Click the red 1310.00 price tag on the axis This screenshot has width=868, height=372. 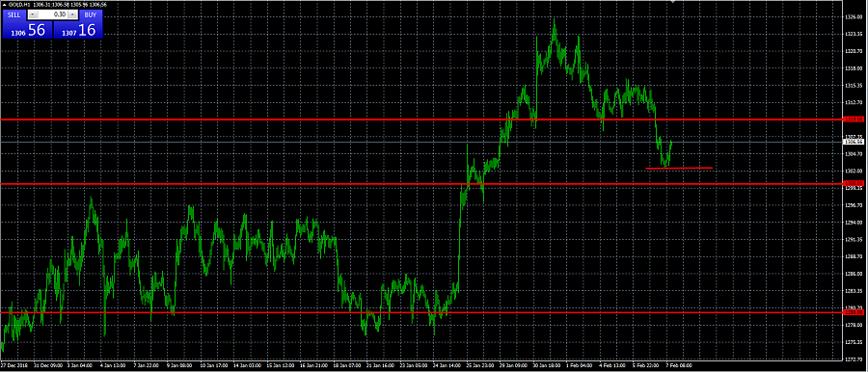[854, 119]
